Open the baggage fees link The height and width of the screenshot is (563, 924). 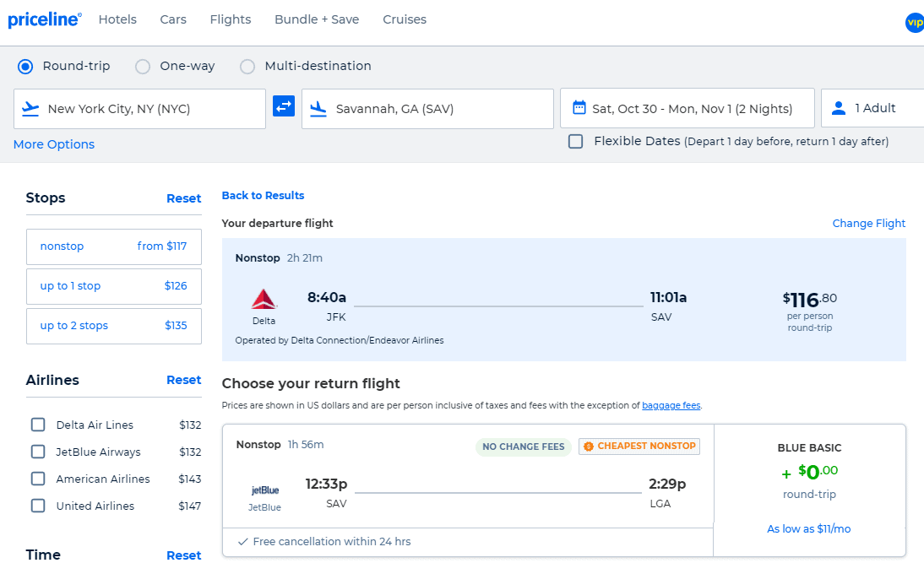coord(671,404)
